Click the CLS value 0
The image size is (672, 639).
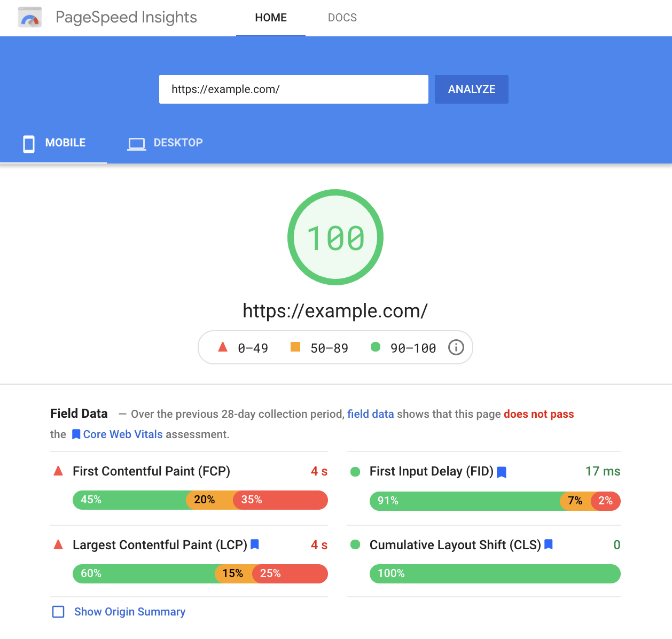[617, 545]
